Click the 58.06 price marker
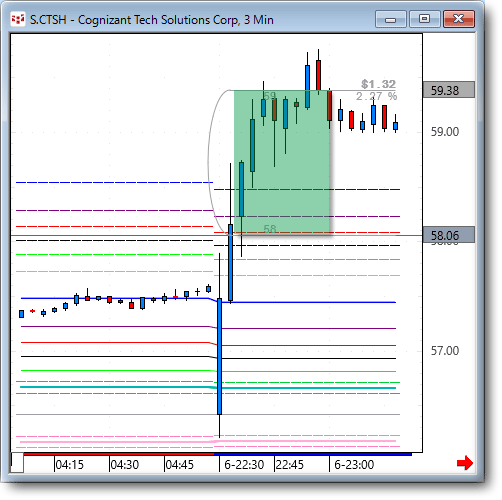 [449, 235]
